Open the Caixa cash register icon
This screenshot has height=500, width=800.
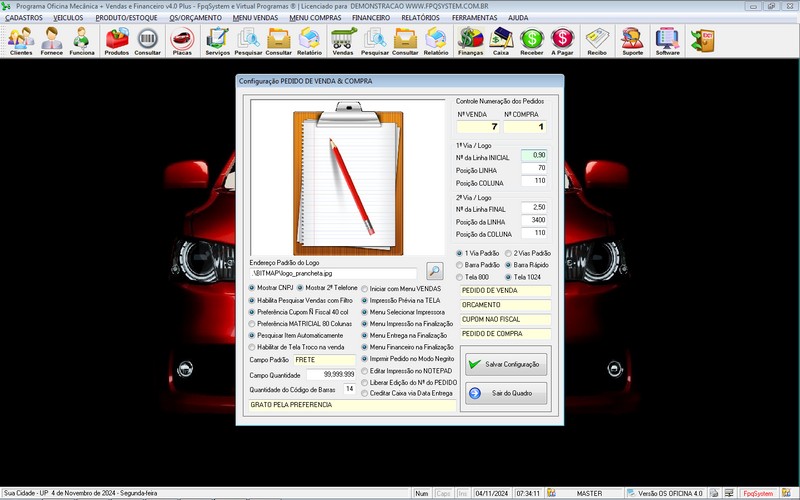pyautogui.click(x=501, y=40)
